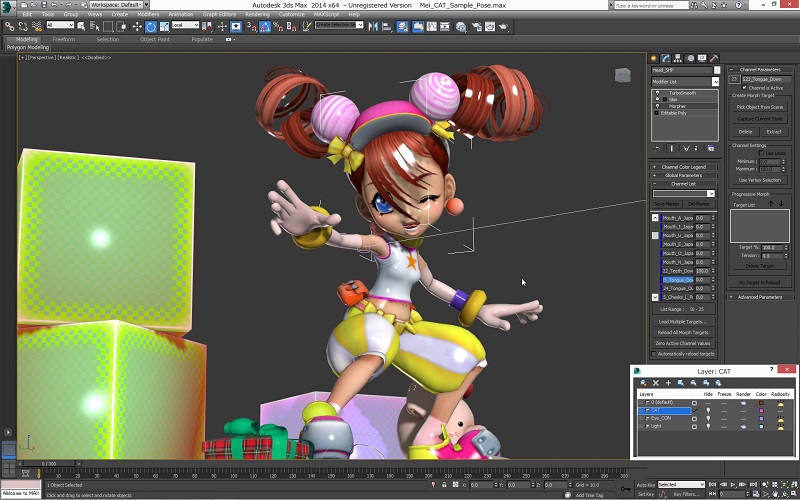Click the Head_SHP object color swatch

pos(716,70)
